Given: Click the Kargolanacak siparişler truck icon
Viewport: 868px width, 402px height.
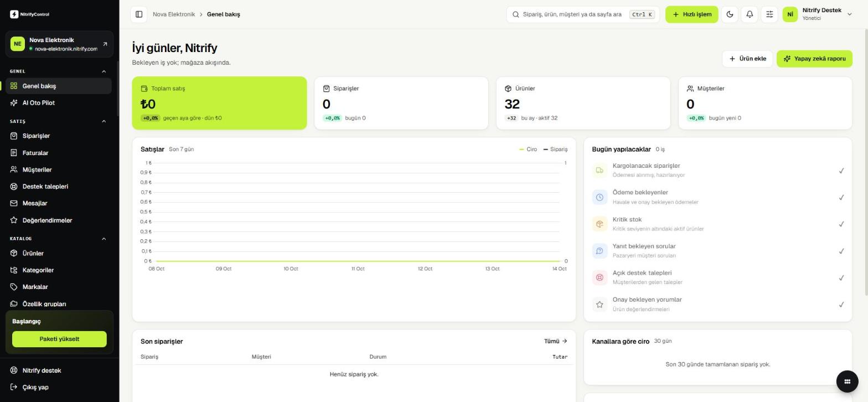Looking at the screenshot, I should (x=600, y=170).
